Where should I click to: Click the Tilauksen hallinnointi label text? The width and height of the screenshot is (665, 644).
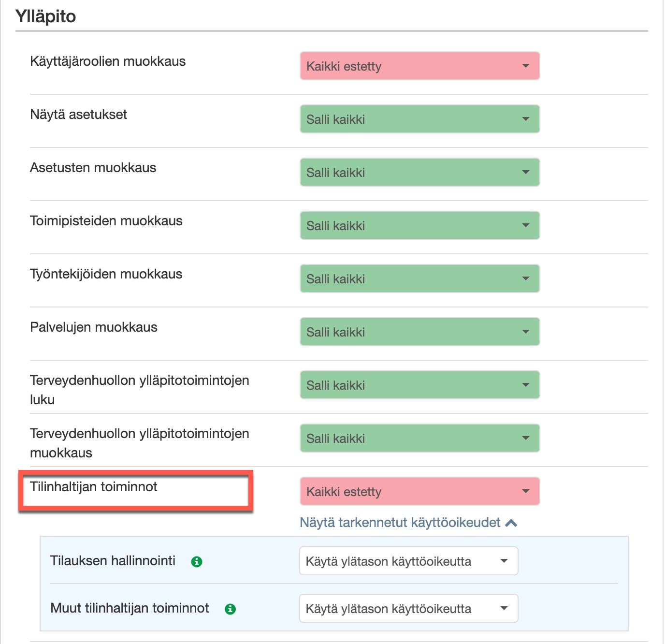(113, 561)
